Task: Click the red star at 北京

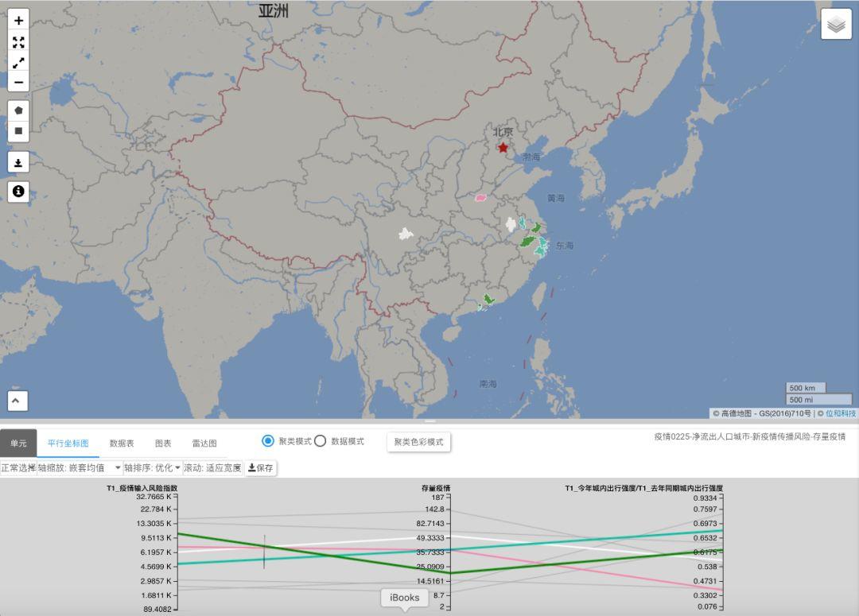Action: [503, 147]
